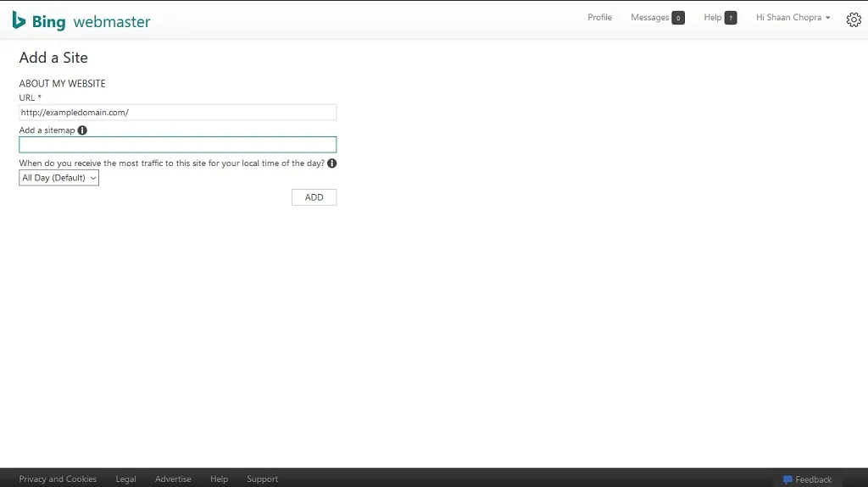Click the Add a Site heading

(53, 58)
